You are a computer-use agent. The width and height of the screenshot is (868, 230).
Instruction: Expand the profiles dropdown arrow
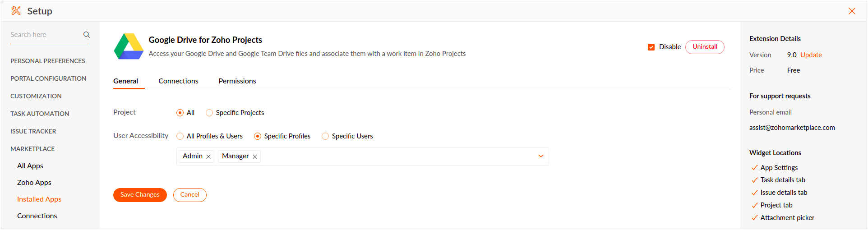tap(541, 156)
